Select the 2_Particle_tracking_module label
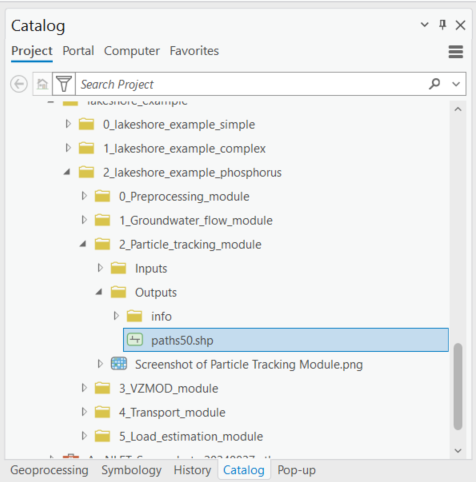Image resolution: width=476 pixels, height=482 pixels. click(190, 245)
